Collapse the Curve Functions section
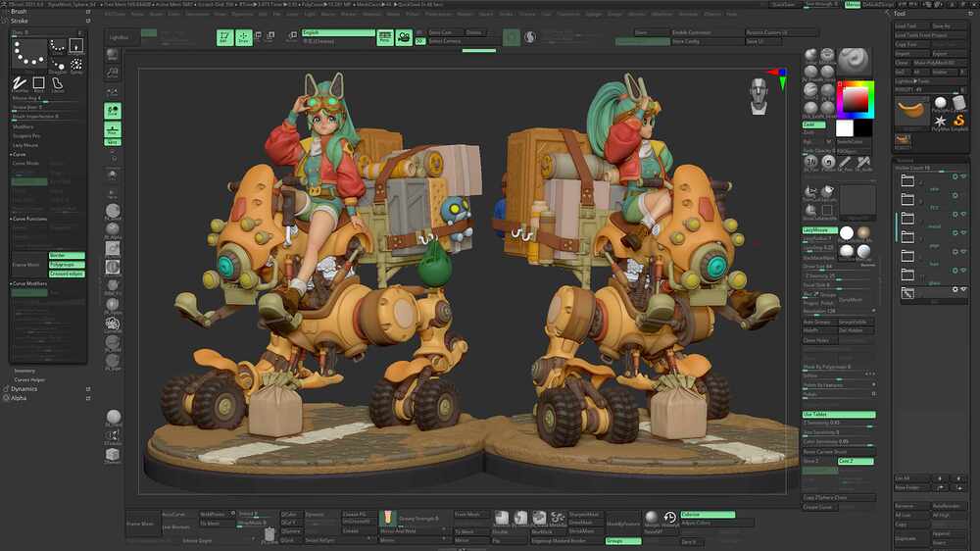980x551 pixels. (x=29, y=219)
